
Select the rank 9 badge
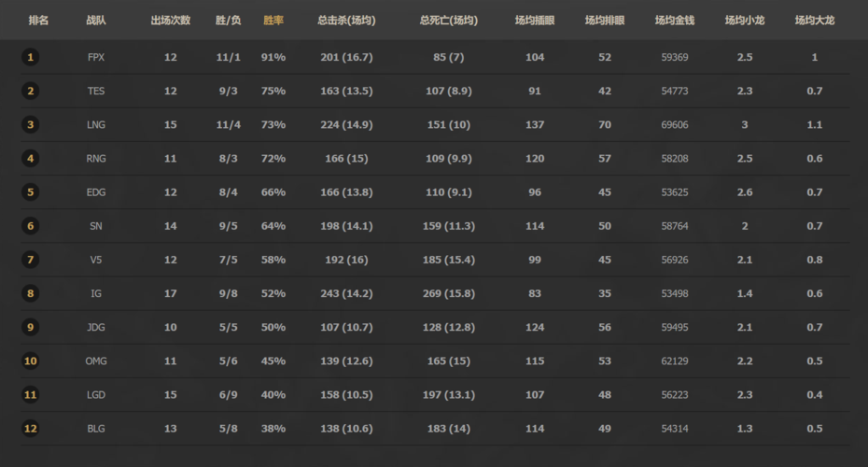[x=31, y=328]
